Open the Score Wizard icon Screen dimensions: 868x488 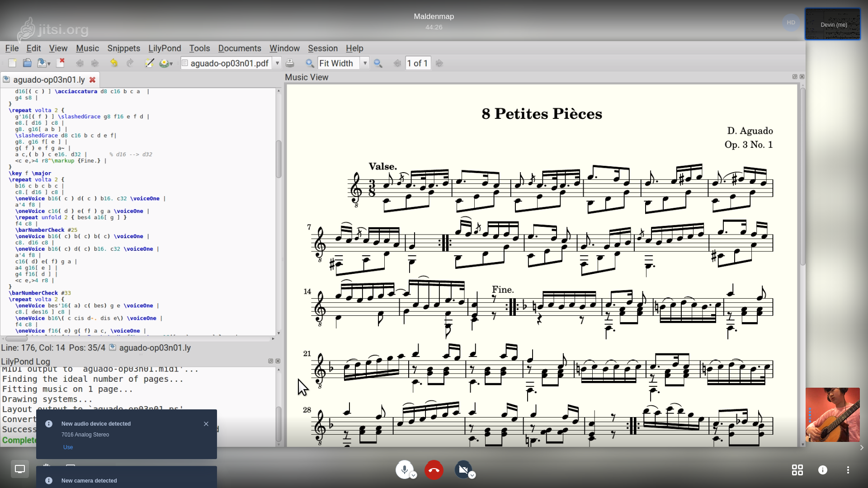point(149,63)
